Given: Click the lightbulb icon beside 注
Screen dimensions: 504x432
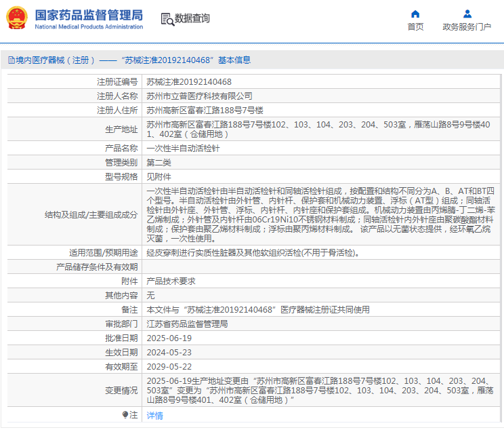Looking at the screenshot, I should coord(125,414).
